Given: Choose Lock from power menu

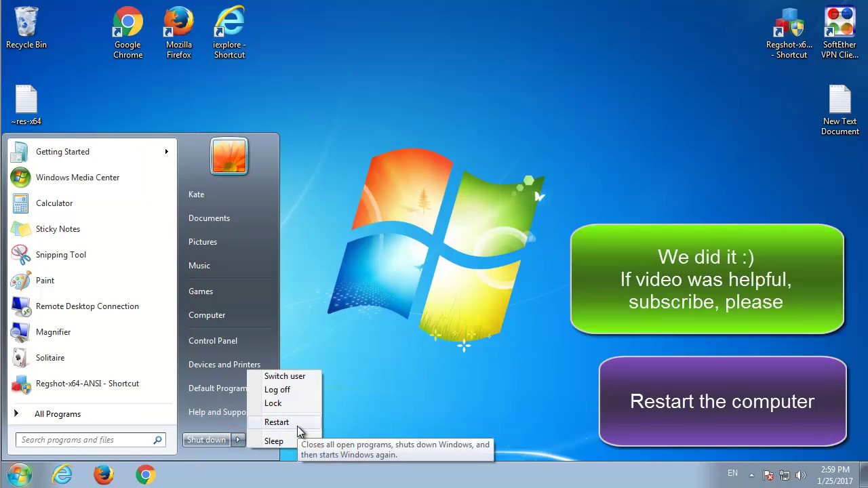Looking at the screenshot, I should 284,403.
